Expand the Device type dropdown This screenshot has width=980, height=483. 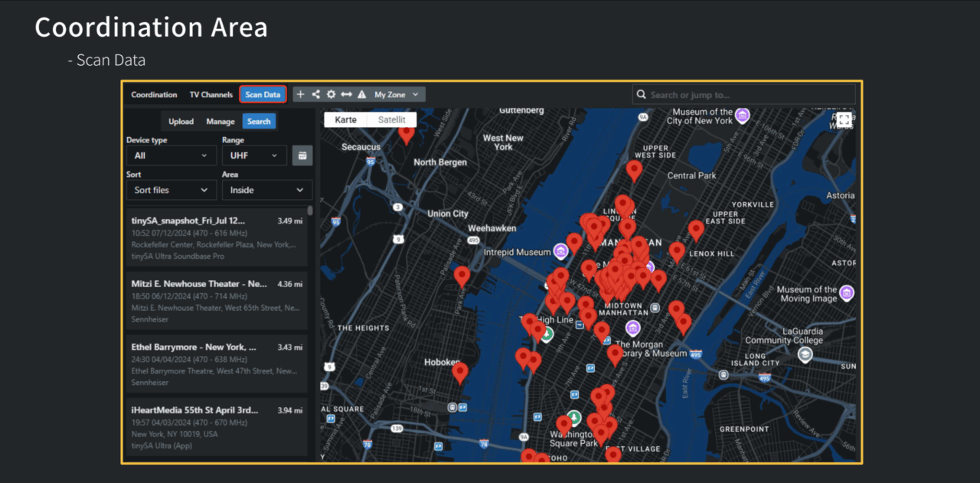[171, 155]
